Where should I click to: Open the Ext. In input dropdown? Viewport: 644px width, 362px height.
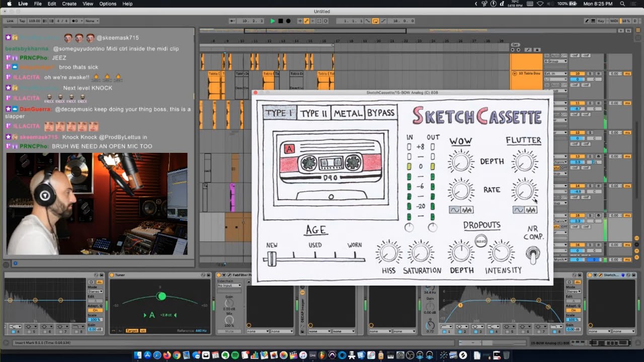pos(555,73)
